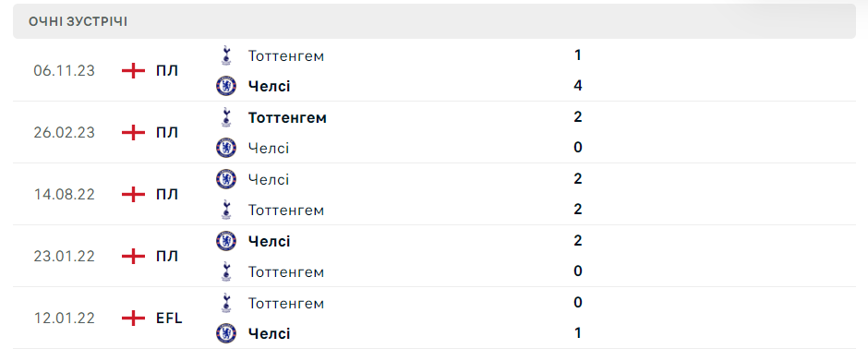Click Chelsea crest in 14.08.22 match
The height and width of the screenshot is (349, 868).
click(x=226, y=178)
